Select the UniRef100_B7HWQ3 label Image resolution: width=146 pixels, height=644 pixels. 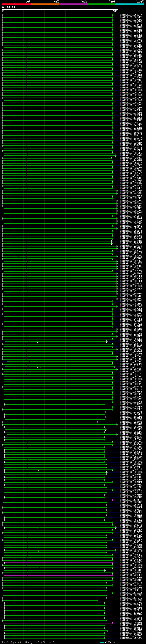pyautogui.click(x=131, y=633)
